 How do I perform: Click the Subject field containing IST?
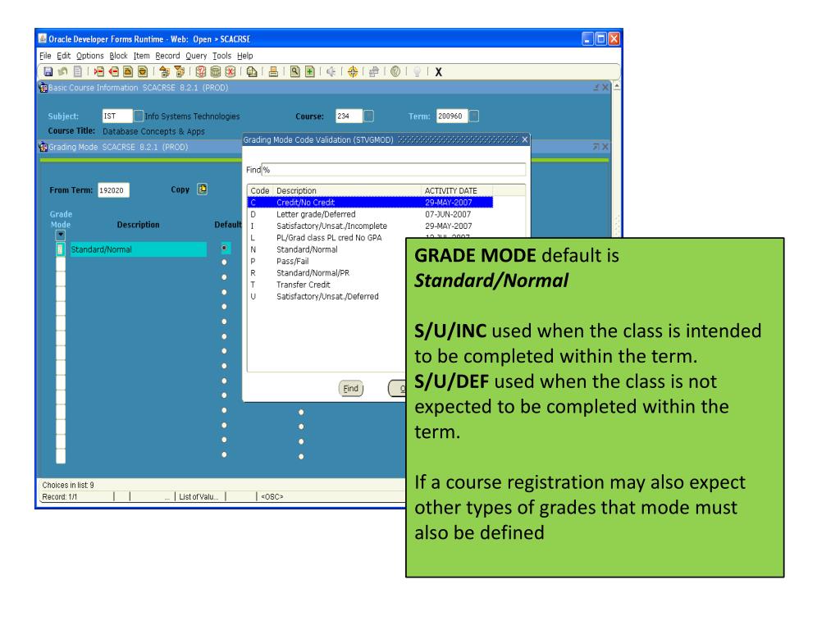point(117,116)
